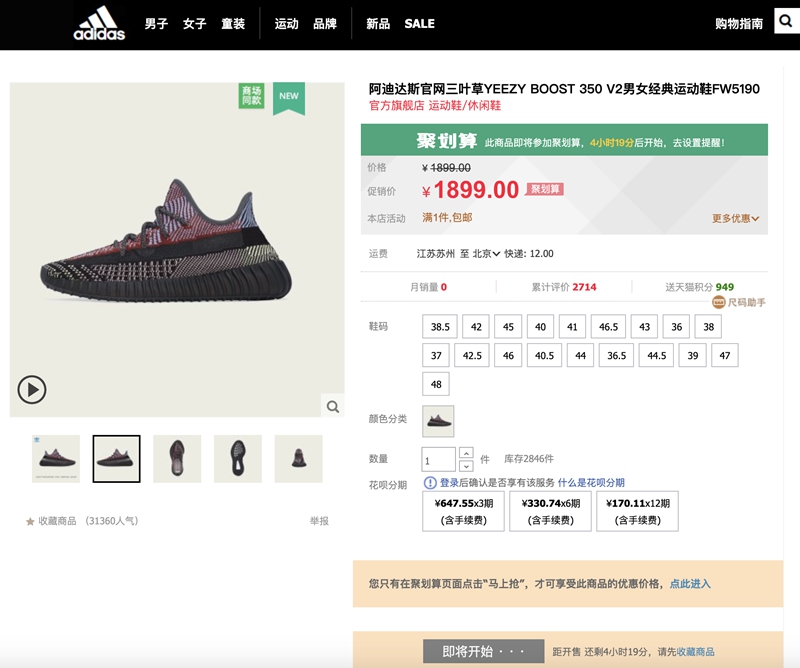Screen dimensions: 800x668
Task: Open the 男子 menu
Action: [x=156, y=23]
